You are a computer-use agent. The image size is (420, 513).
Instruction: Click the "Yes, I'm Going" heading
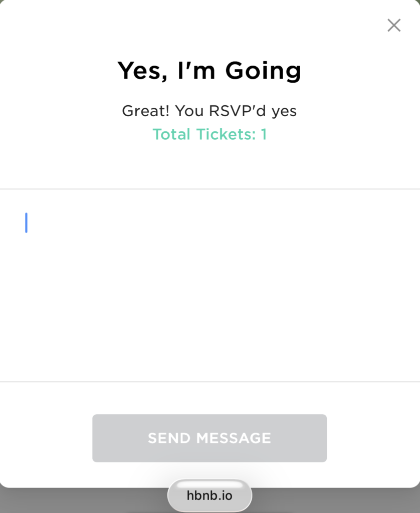209,71
